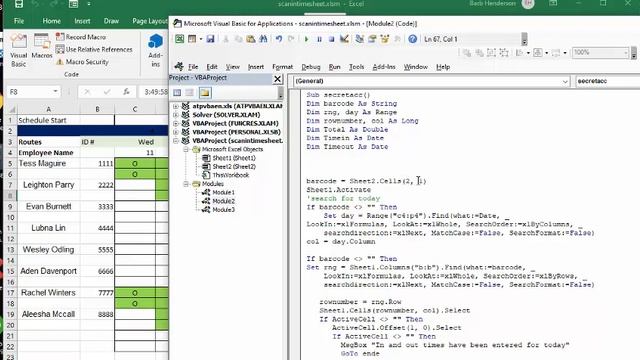This screenshot has width=640, height=360.
Task: Open the Visual Basic button in Excel ribbon
Action: [x=18, y=51]
